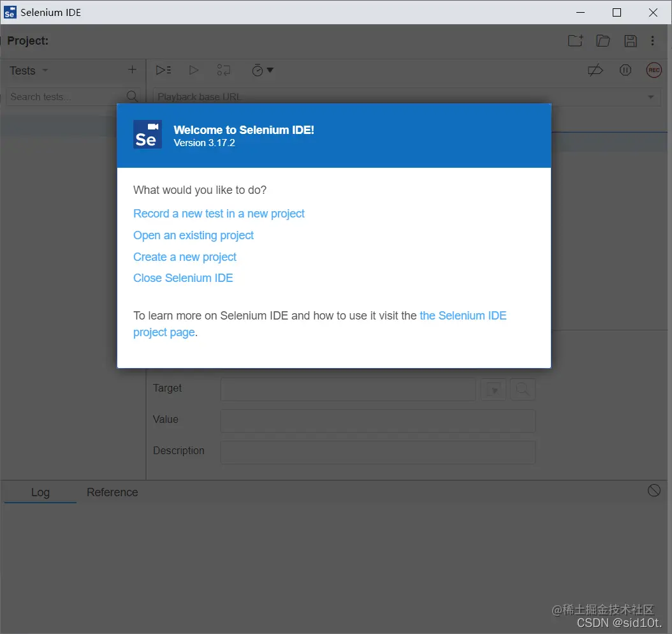Image resolution: width=672 pixels, height=634 pixels.
Task: Toggle the disable breakpoints icon
Action: [595, 70]
